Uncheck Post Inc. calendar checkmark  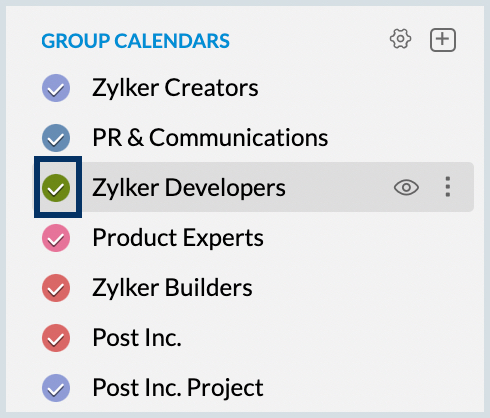click(56, 338)
